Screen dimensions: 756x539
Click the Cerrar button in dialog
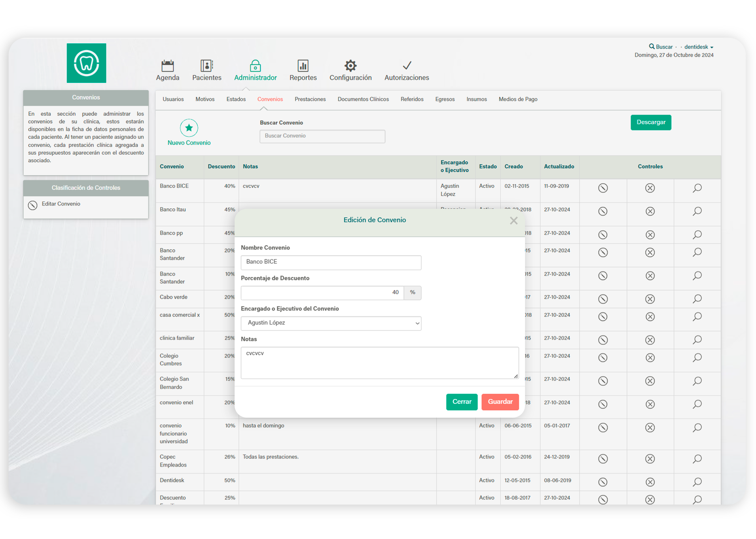pos(462,402)
